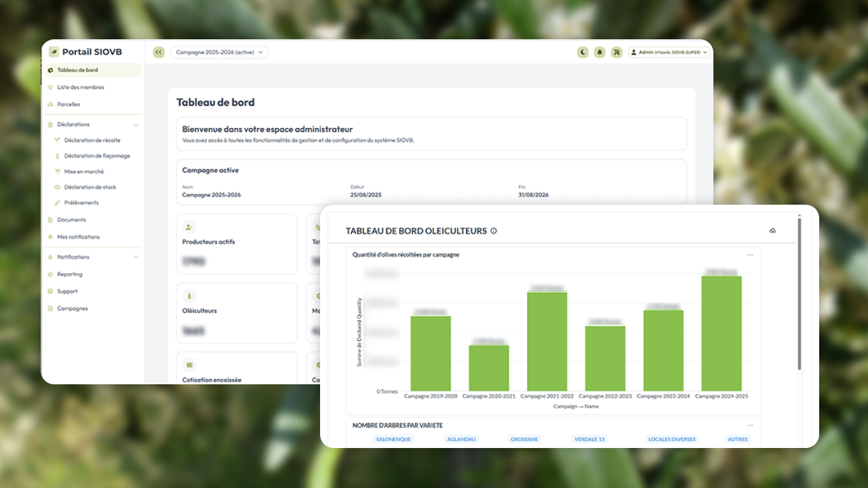Click the cloud icon in the oleiculteurs dashboard

pyautogui.click(x=772, y=230)
